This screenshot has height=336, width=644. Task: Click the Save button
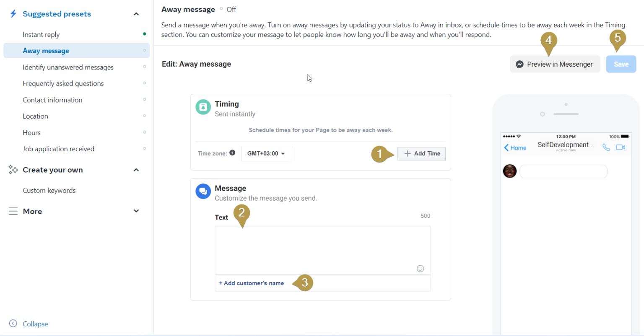pyautogui.click(x=621, y=64)
